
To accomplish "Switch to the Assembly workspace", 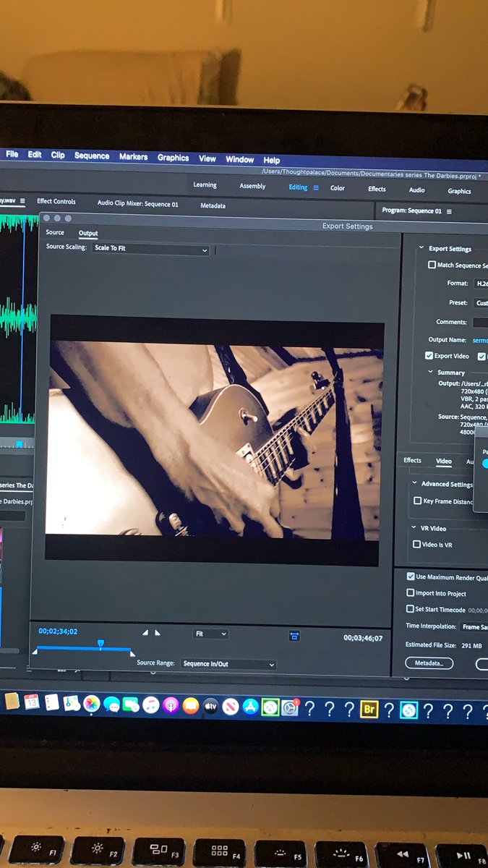I will coord(252,186).
